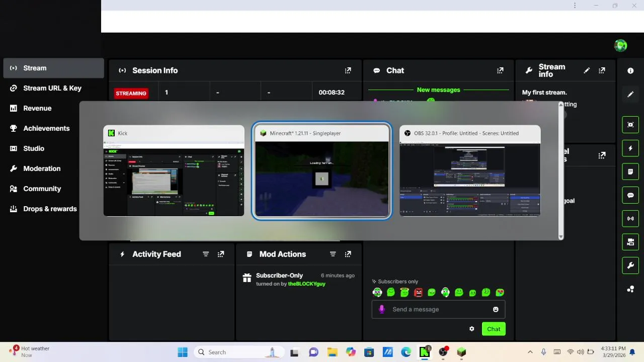The height and width of the screenshot is (362, 644).
Task: Click the theBLOCKYguy username link
Action: 306,284
